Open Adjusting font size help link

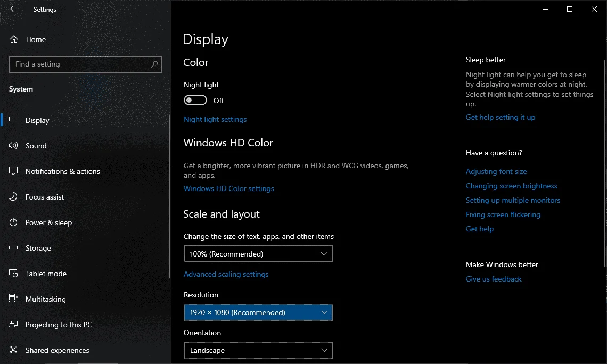click(x=496, y=171)
